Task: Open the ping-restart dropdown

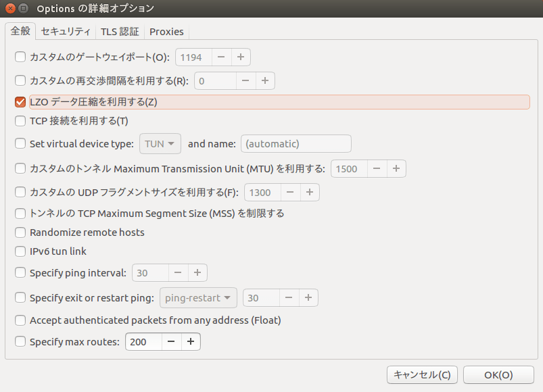Action: click(197, 297)
